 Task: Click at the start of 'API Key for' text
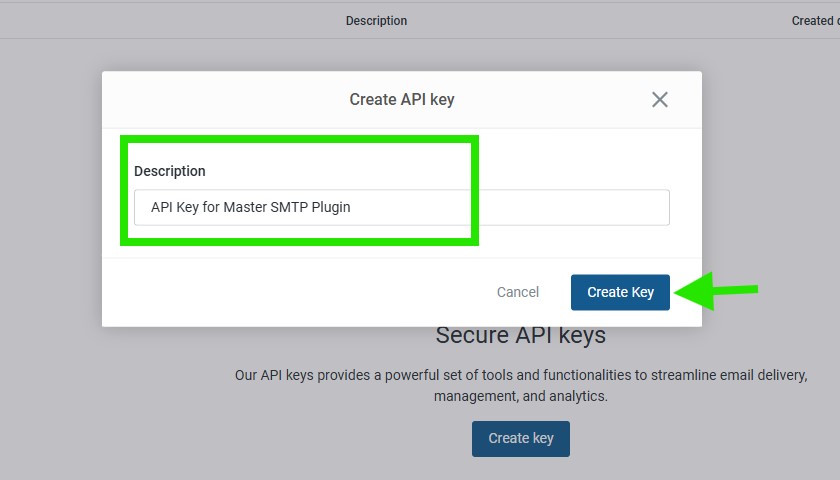pos(152,207)
